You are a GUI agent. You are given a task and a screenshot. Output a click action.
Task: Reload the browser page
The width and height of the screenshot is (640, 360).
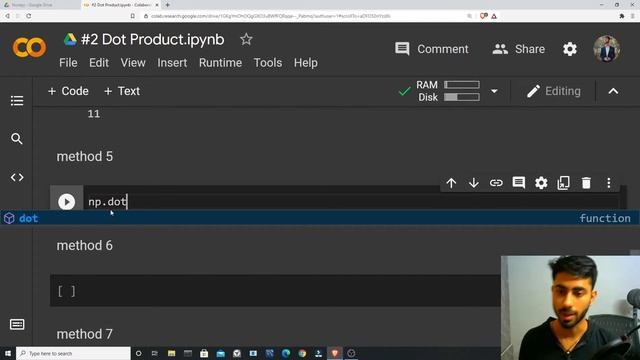pyautogui.click(x=29, y=16)
